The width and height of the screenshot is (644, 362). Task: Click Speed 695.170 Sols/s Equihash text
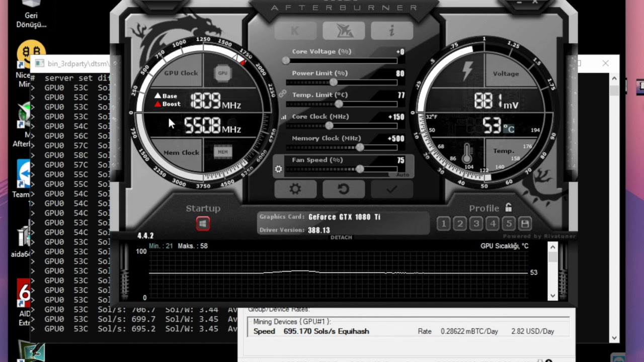311,331
